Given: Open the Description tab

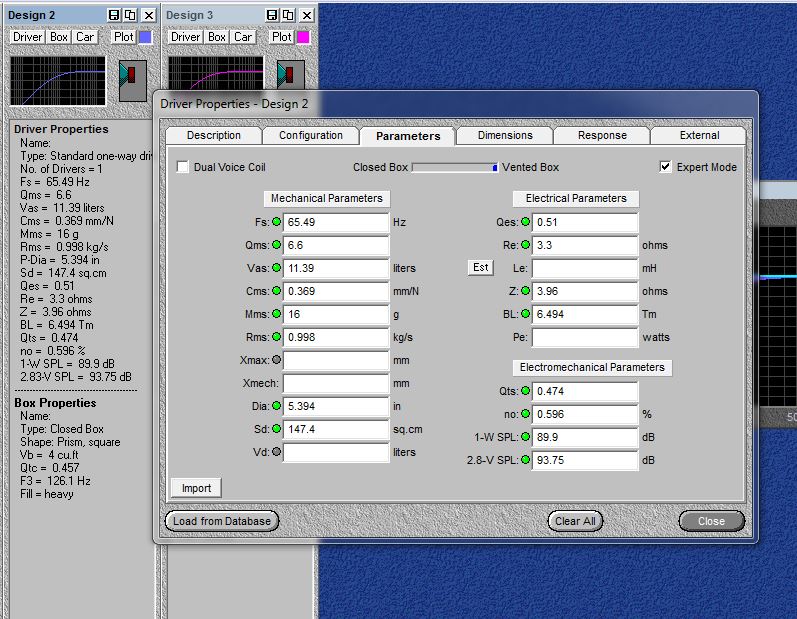Looking at the screenshot, I should click(x=213, y=135).
